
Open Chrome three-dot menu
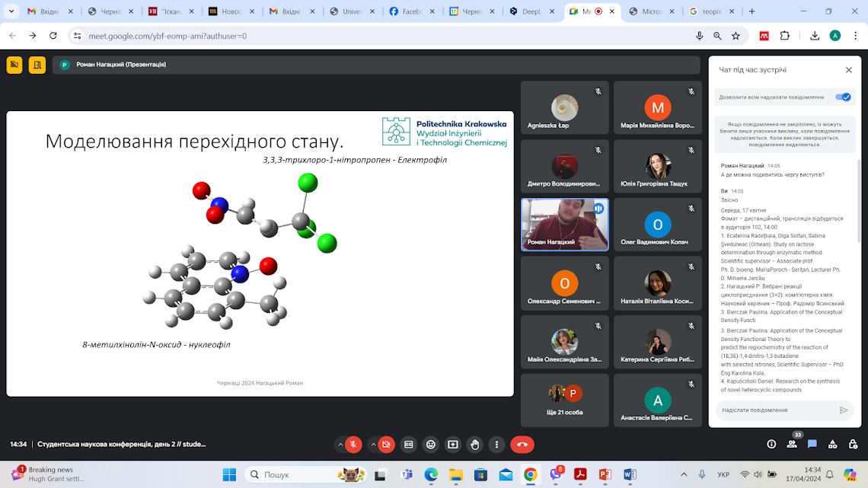(x=855, y=36)
